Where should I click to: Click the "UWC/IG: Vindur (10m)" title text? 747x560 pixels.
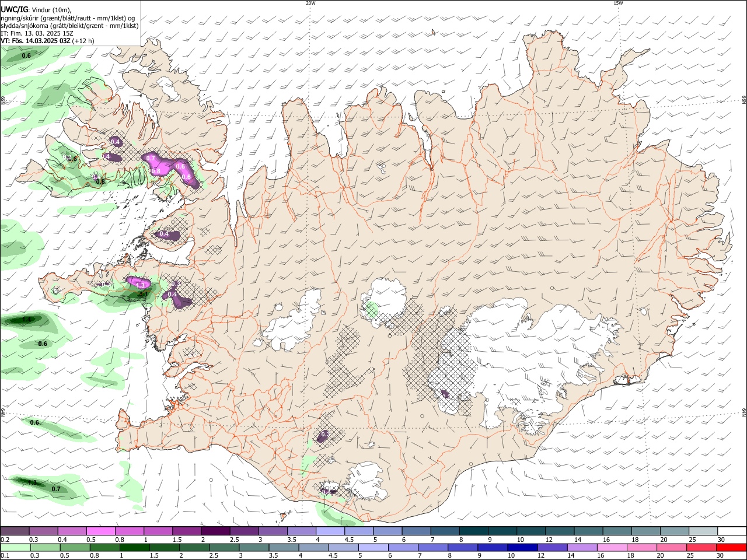(x=36, y=9)
